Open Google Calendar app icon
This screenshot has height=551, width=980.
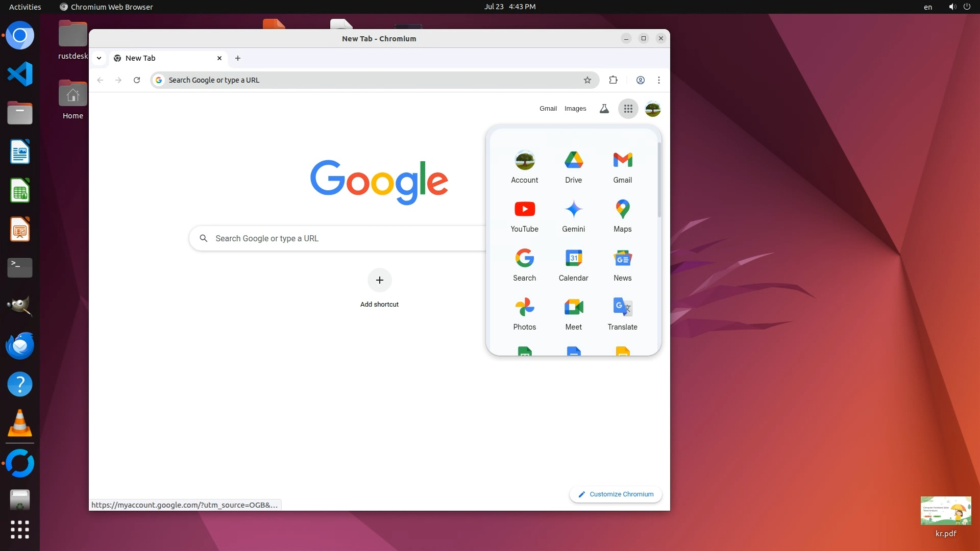click(573, 264)
